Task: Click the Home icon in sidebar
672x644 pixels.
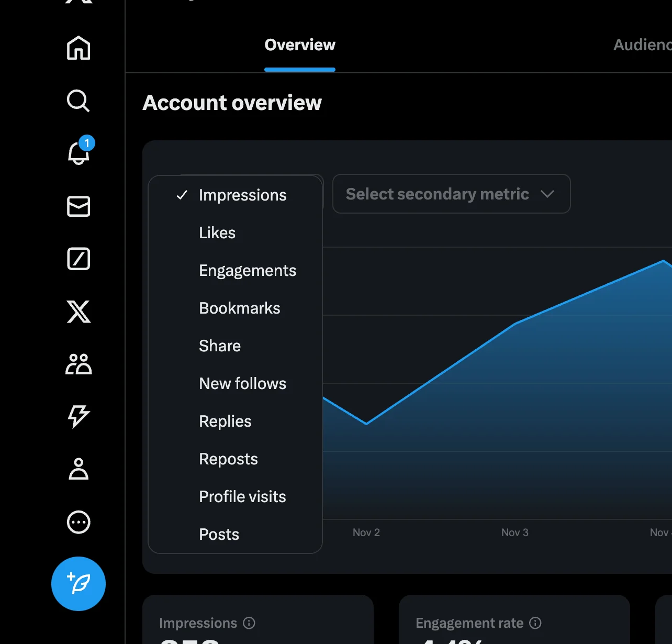Action: (x=78, y=48)
